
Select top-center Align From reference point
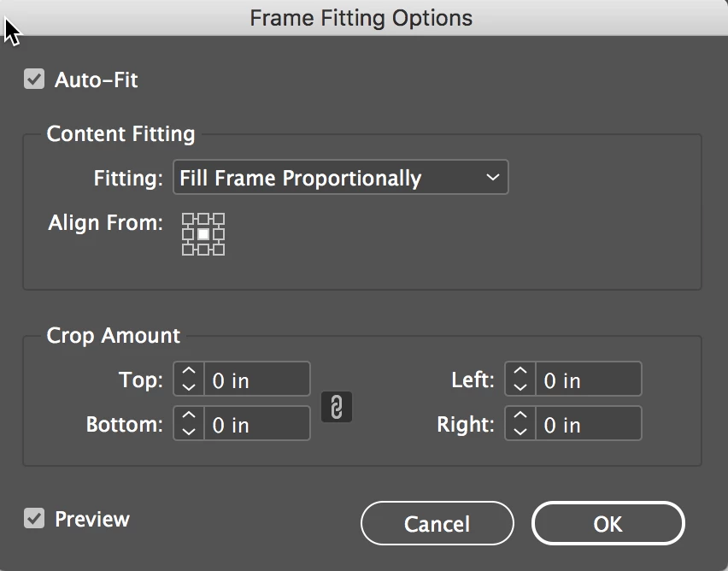click(x=203, y=219)
